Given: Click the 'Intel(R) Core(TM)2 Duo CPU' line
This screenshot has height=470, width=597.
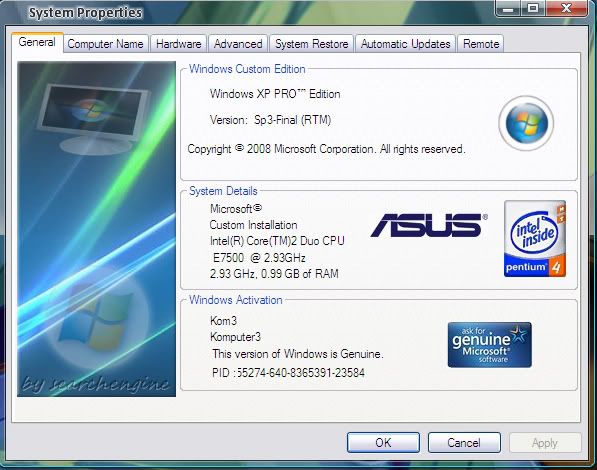Looking at the screenshot, I should (x=277, y=241).
